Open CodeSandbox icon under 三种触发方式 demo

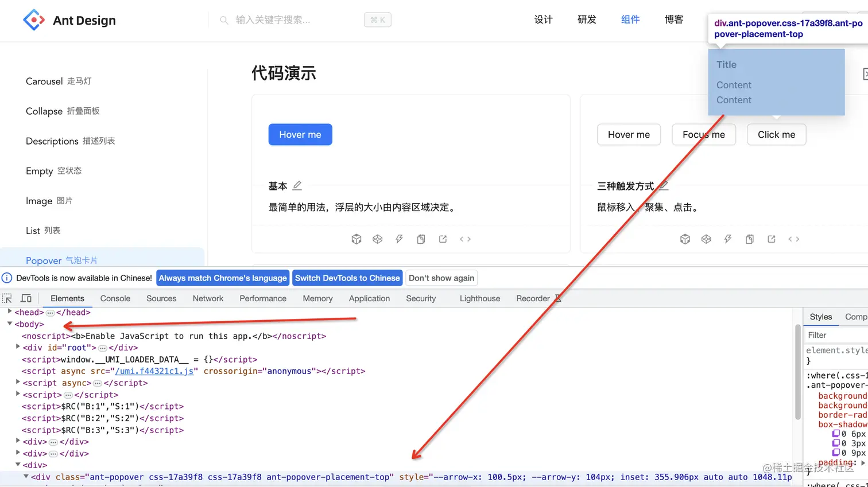tap(685, 239)
